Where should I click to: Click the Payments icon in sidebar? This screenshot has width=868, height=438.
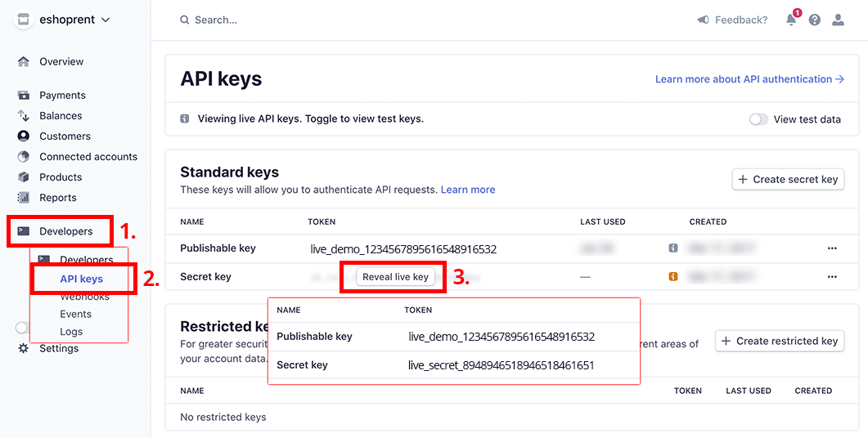(23, 95)
